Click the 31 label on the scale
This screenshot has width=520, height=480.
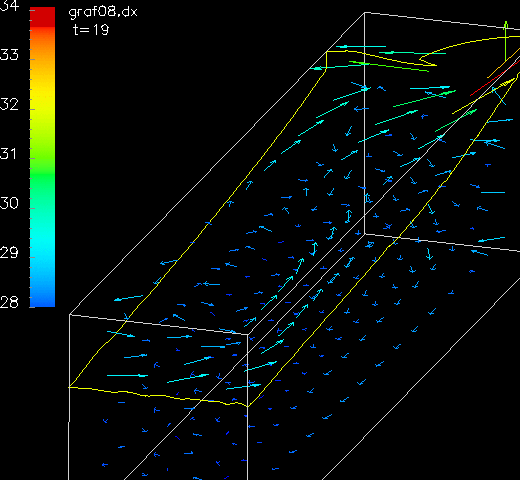[8, 154]
